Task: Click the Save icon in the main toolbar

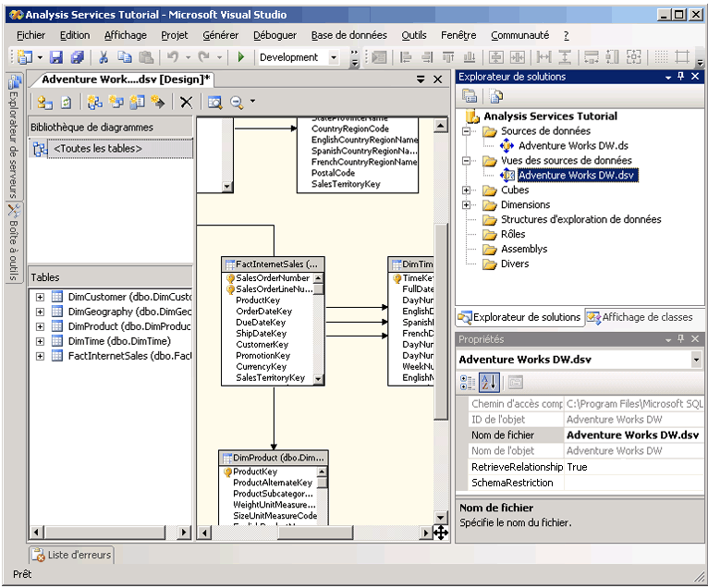Action: (56, 57)
